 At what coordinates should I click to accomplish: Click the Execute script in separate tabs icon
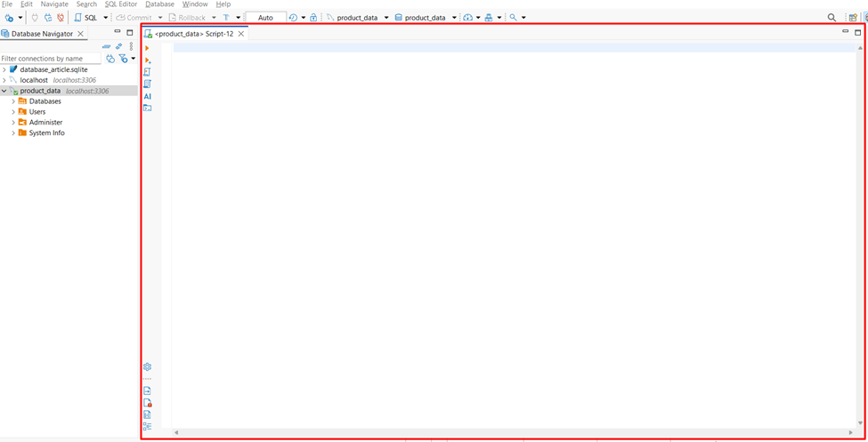tap(147, 84)
